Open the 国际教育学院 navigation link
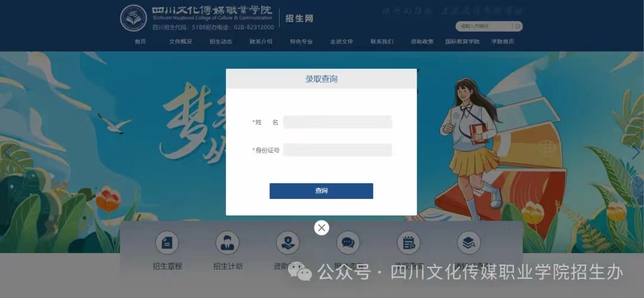Screen dimensions: 644x298 click(462, 42)
